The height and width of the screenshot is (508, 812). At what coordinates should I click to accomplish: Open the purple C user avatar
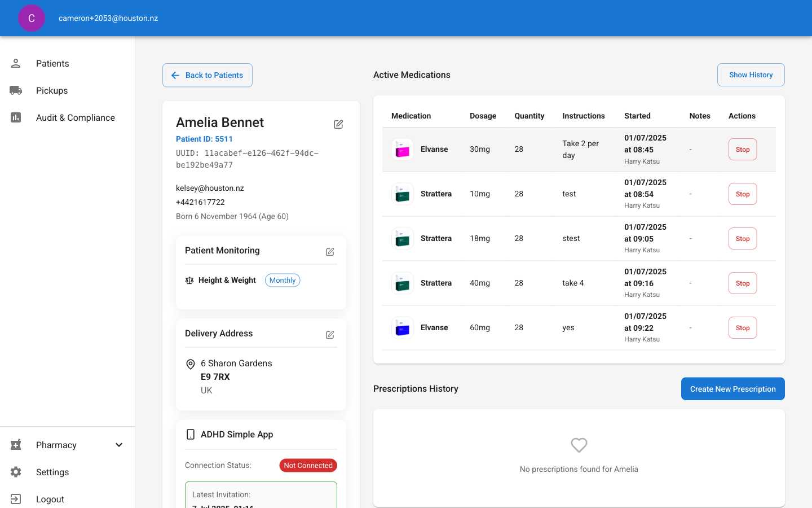click(x=32, y=18)
